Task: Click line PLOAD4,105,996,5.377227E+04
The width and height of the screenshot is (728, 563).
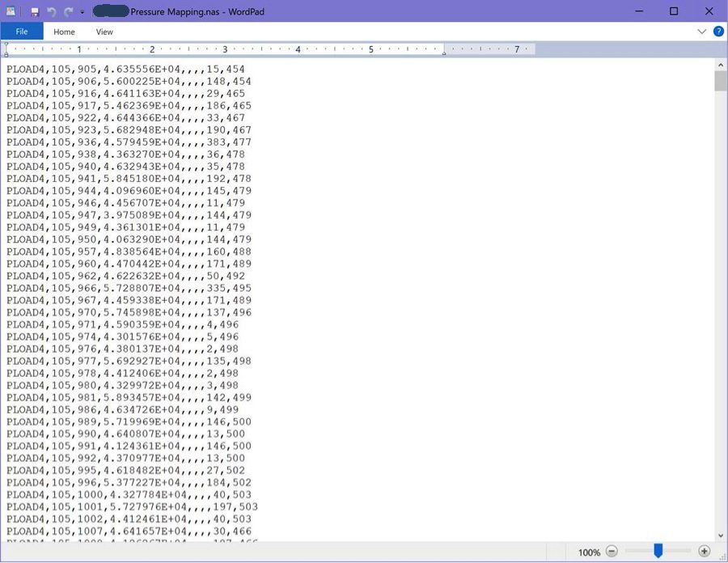Action: tap(129, 483)
